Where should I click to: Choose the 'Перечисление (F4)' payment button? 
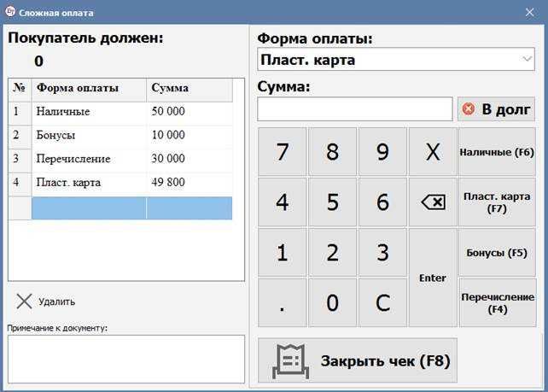click(x=497, y=302)
